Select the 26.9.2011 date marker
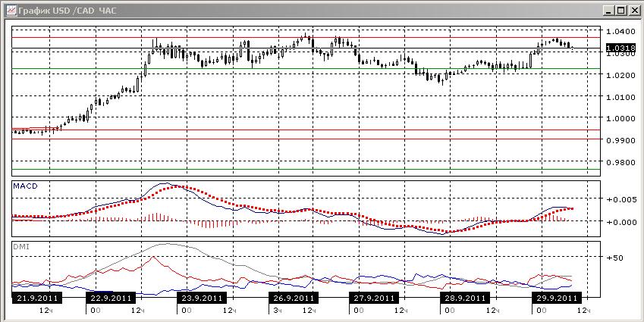The image size is (644, 322). tap(294, 298)
